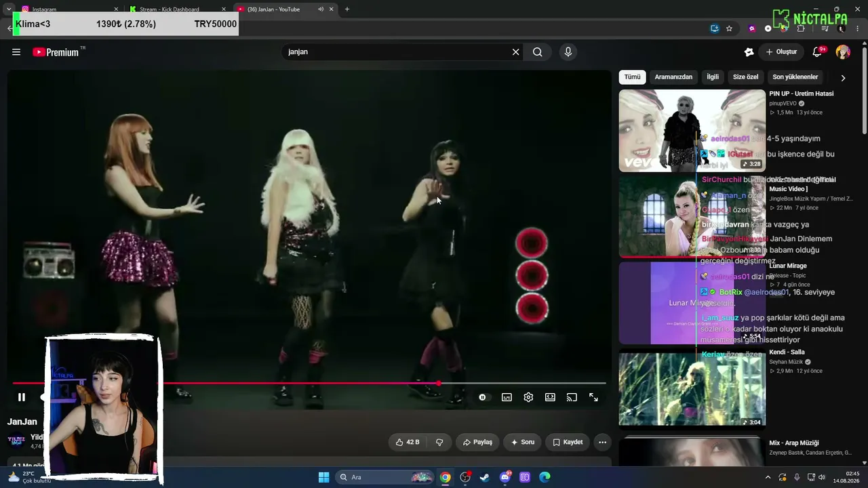The width and height of the screenshot is (868, 488).
Task: Save the video with Kaydet
Action: coord(568,443)
